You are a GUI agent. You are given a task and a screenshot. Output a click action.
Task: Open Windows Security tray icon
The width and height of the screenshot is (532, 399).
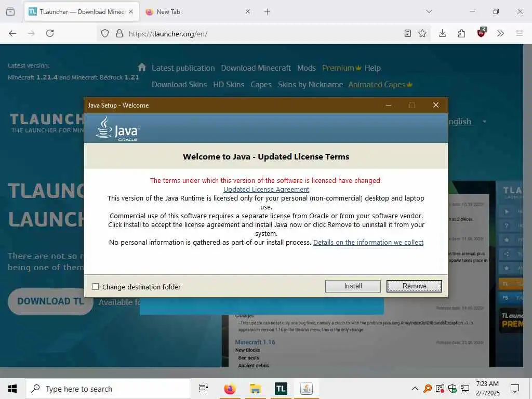point(453,389)
